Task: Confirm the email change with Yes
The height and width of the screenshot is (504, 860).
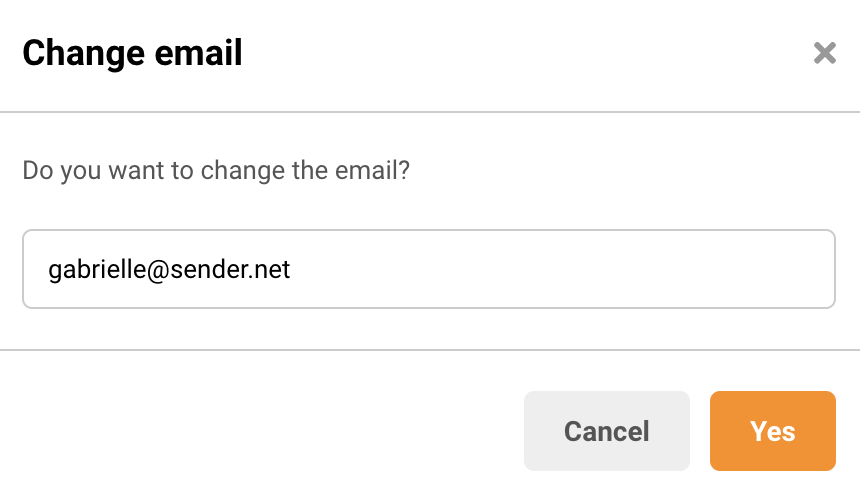Action: coord(772,431)
